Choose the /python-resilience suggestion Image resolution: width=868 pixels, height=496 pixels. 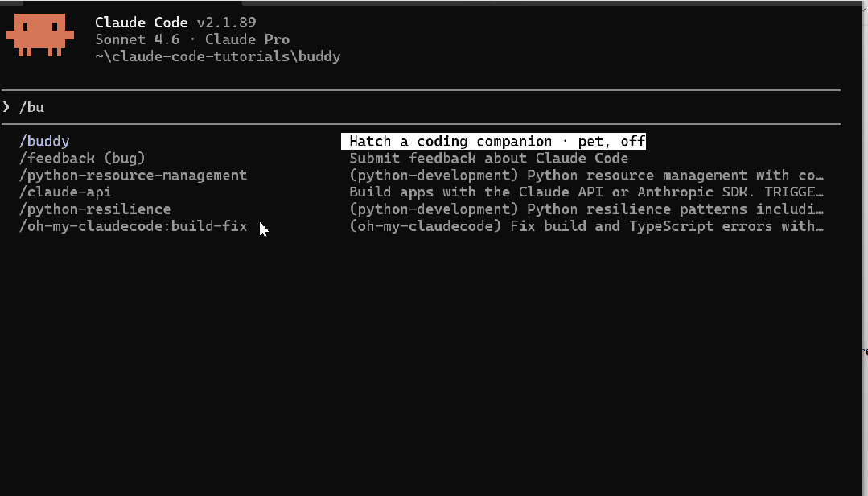point(95,209)
